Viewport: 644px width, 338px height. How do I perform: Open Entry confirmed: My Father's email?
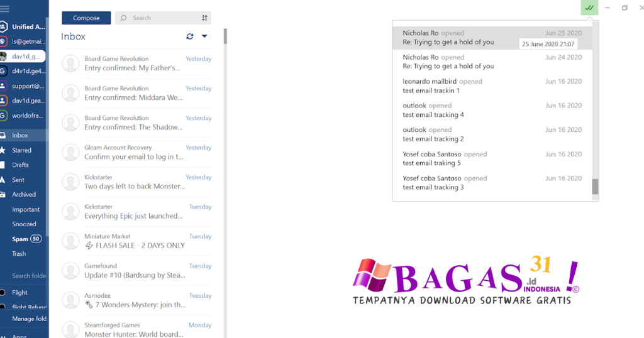coord(136,63)
